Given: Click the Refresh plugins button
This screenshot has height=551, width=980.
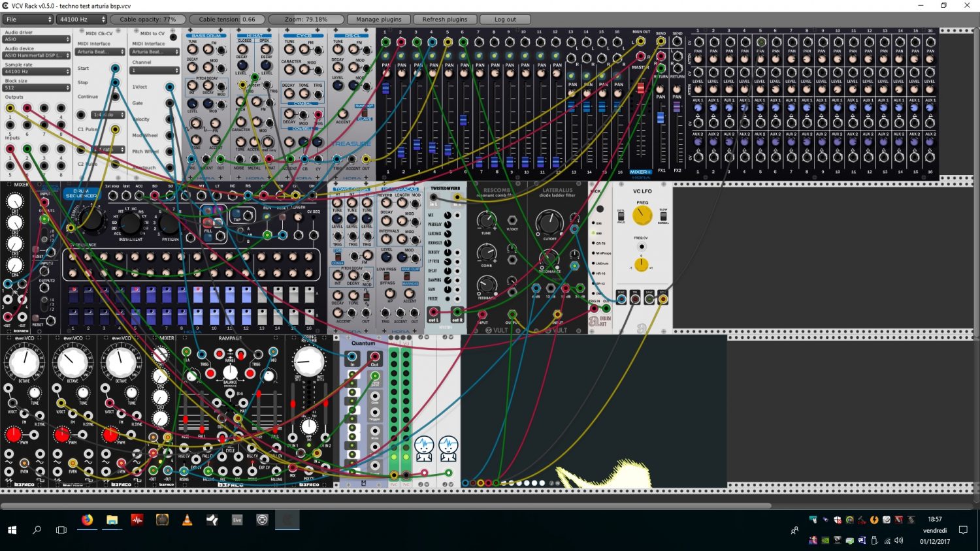Looking at the screenshot, I should click(x=445, y=20).
